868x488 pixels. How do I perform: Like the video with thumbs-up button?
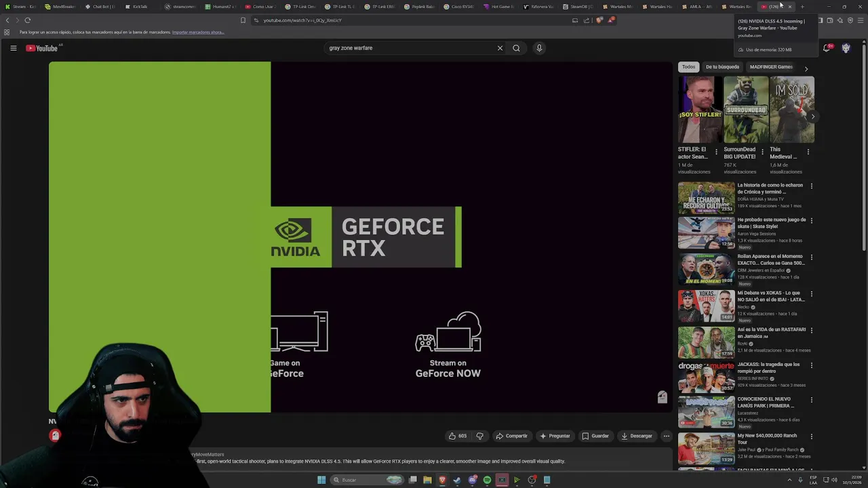coord(458,436)
